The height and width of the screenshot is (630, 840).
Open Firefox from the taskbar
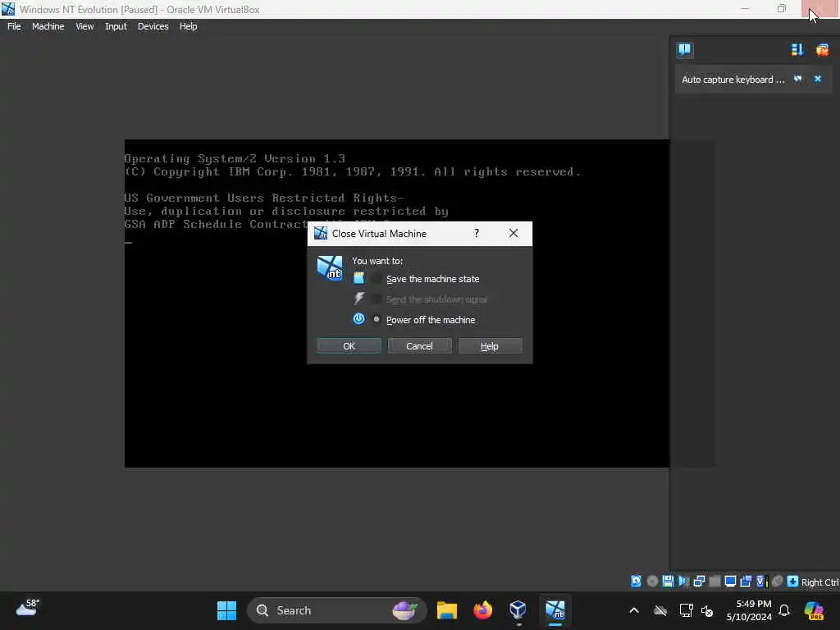click(x=482, y=610)
